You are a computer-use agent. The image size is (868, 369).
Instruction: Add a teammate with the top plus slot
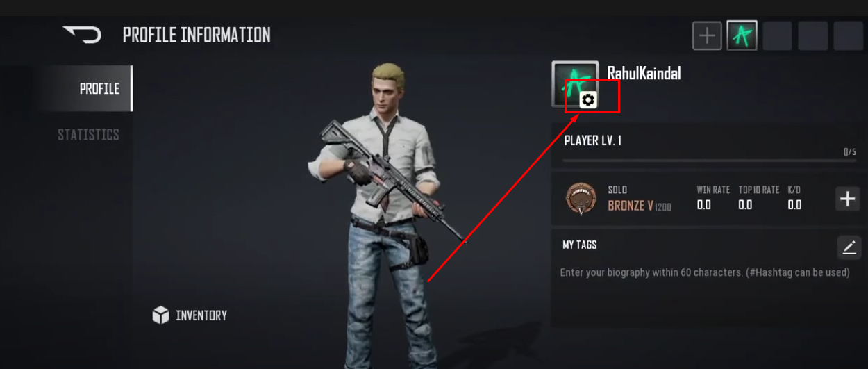pyautogui.click(x=707, y=35)
